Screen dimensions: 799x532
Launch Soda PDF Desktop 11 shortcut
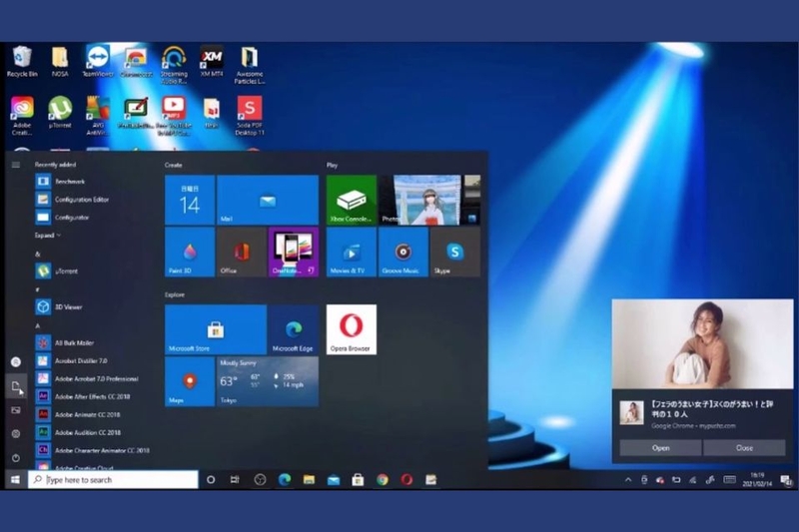[x=249, y=116]
